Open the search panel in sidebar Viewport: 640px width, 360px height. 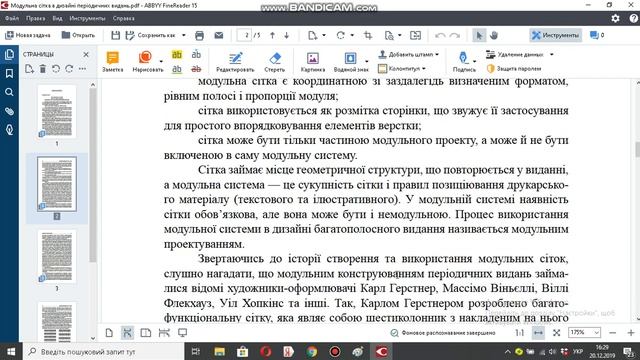pyautogui.click(x=9, y=92)
